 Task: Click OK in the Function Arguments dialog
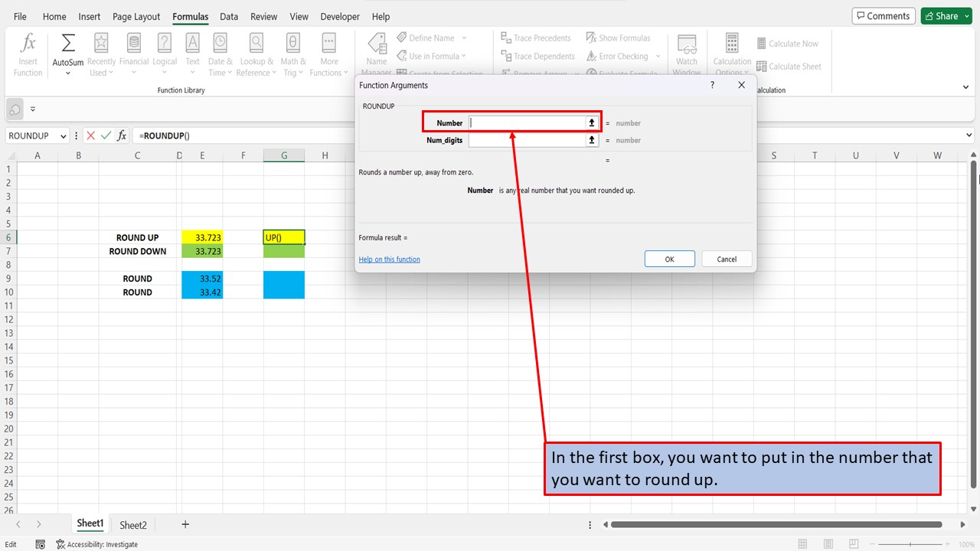coord(669,259)
